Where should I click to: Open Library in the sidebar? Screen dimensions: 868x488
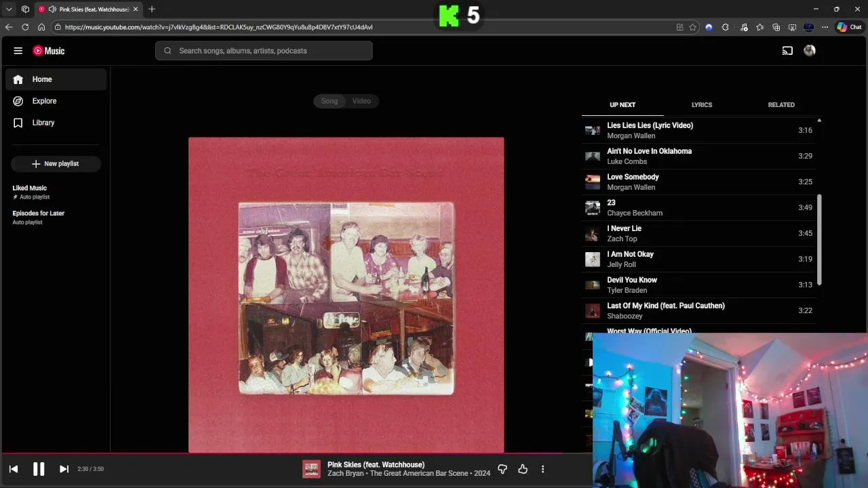click(56, 123)
